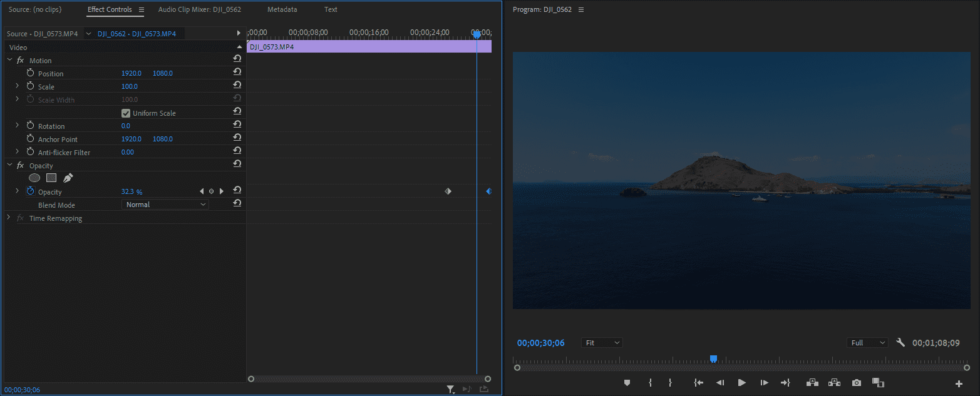Open the Blend Mode dropdown showing Normal
The image size is (980, 396).
(165, 204)
